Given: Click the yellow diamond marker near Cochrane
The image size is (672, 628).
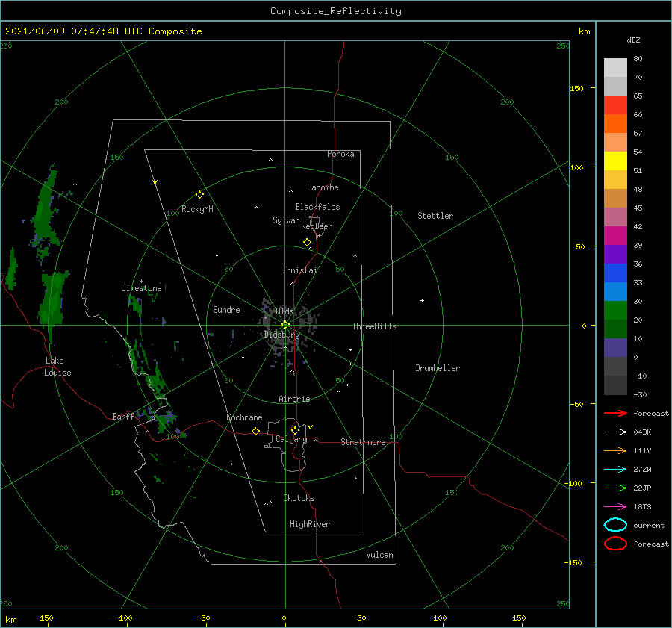Looking at the screenshot, I should point(256,432).
